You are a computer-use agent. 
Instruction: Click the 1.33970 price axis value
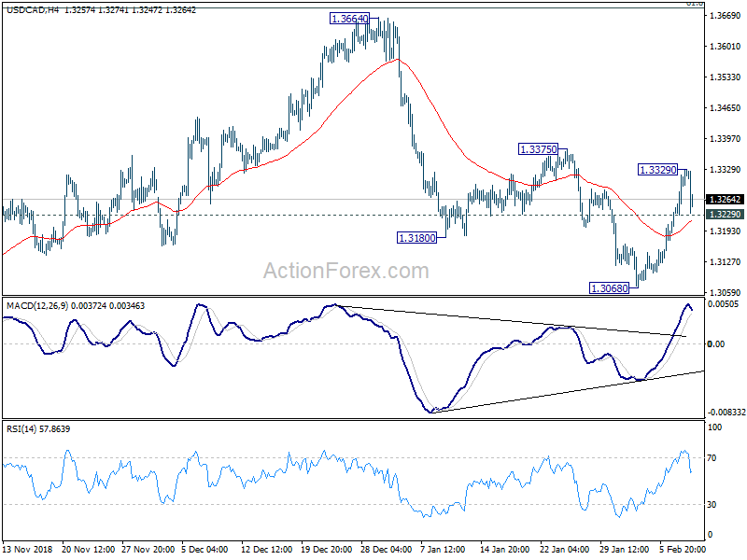pos(726,138)
